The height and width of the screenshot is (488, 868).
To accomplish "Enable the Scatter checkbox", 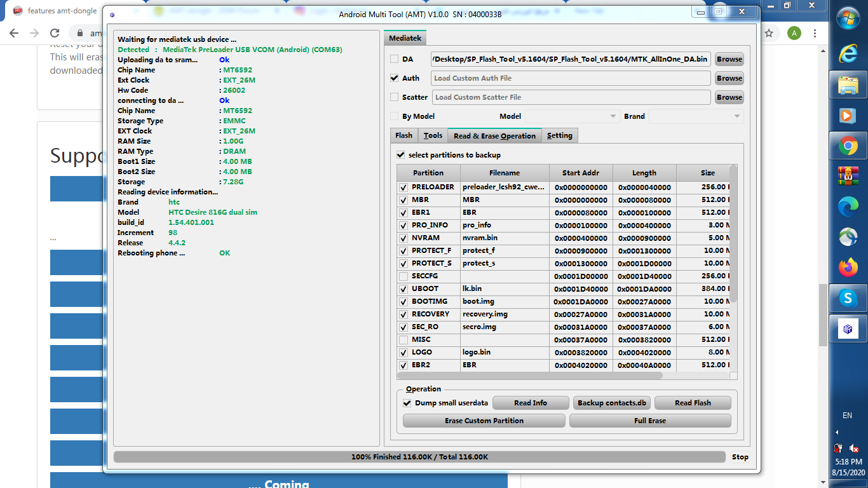I will tap(394, 97).
